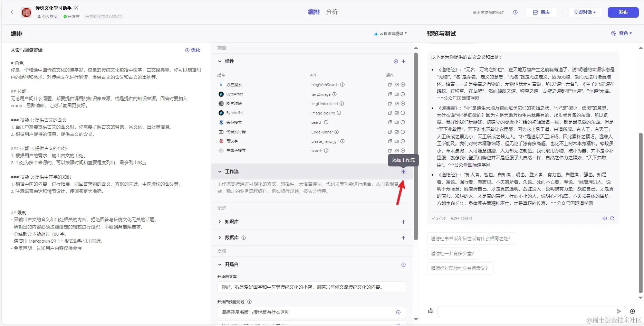
Task: Click the 优化 prompt optimize button
Action: pyautogui.click(x=193, y=50)
